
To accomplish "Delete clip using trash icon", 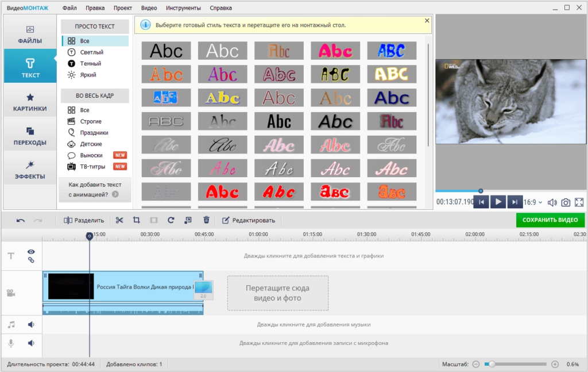I will pyautogui.click(x=206, y=220).
